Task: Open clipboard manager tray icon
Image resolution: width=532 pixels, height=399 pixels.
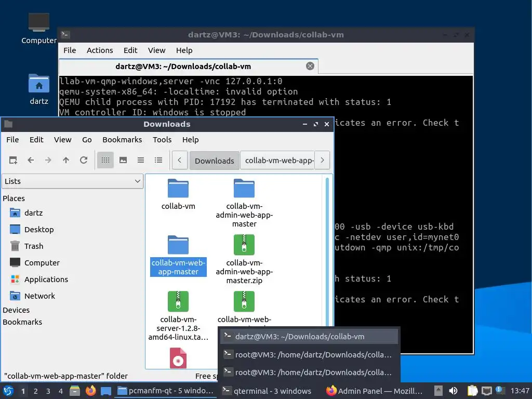Action: (x=472, y=391)
